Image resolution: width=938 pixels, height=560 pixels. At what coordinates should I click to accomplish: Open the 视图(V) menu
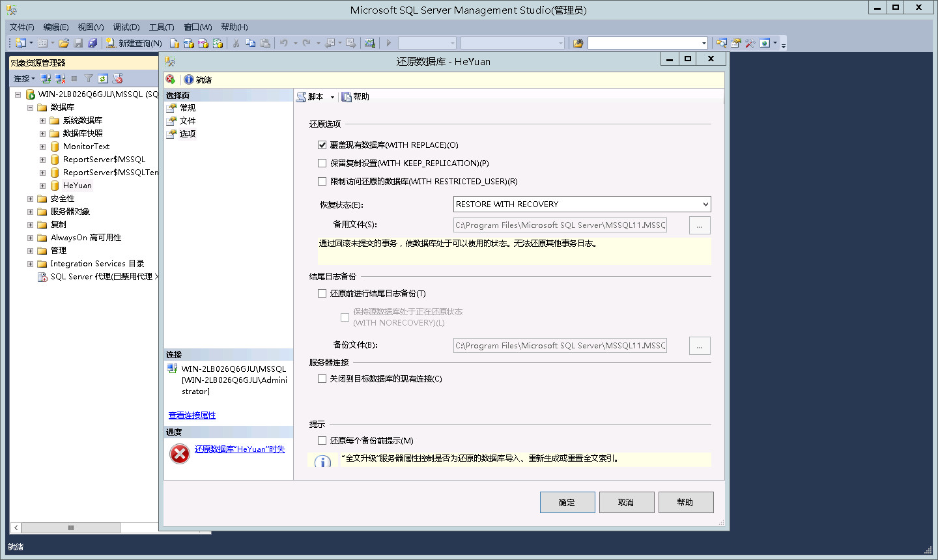click(91, 27)
